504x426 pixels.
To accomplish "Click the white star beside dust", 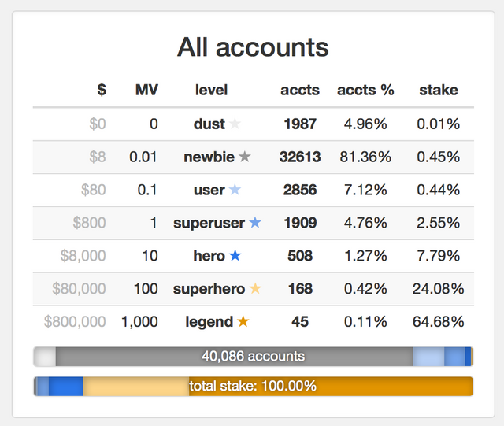I will (235, 124).
